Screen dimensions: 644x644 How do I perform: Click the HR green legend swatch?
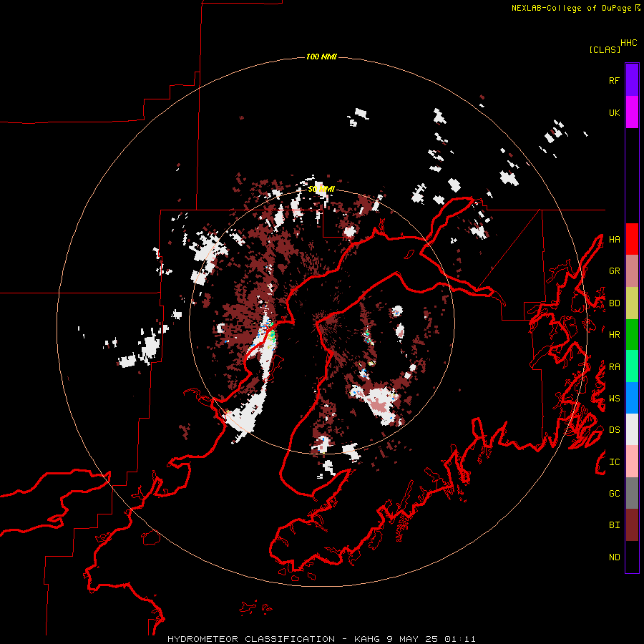coord(632,335)
